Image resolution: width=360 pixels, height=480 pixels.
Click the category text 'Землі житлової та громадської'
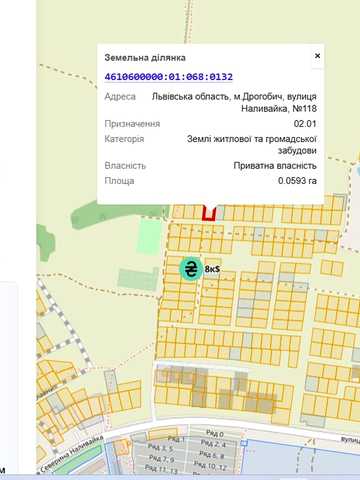pos(252,139)
